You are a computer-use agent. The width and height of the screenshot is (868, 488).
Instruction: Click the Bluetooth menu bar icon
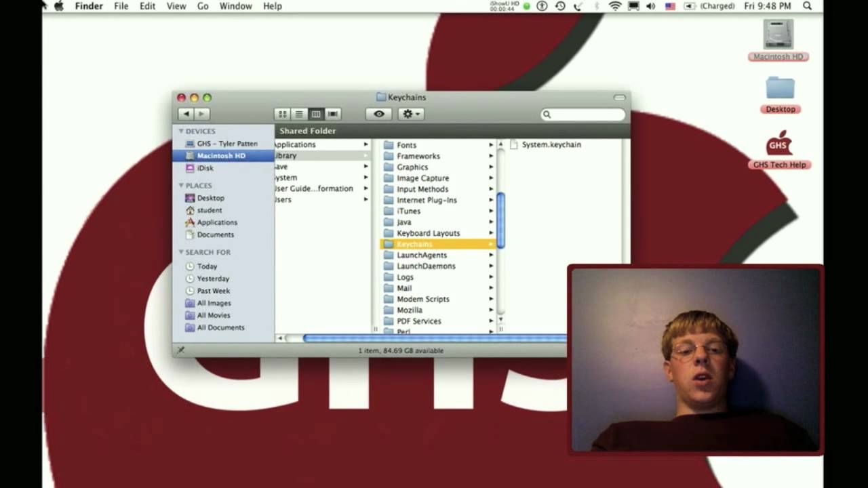coord(597,6)
